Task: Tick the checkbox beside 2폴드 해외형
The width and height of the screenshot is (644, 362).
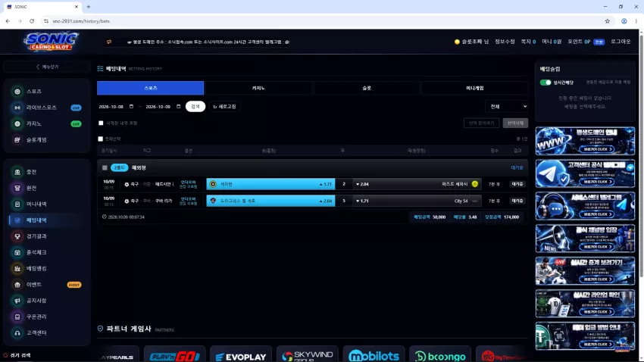Action: point(105,167)
